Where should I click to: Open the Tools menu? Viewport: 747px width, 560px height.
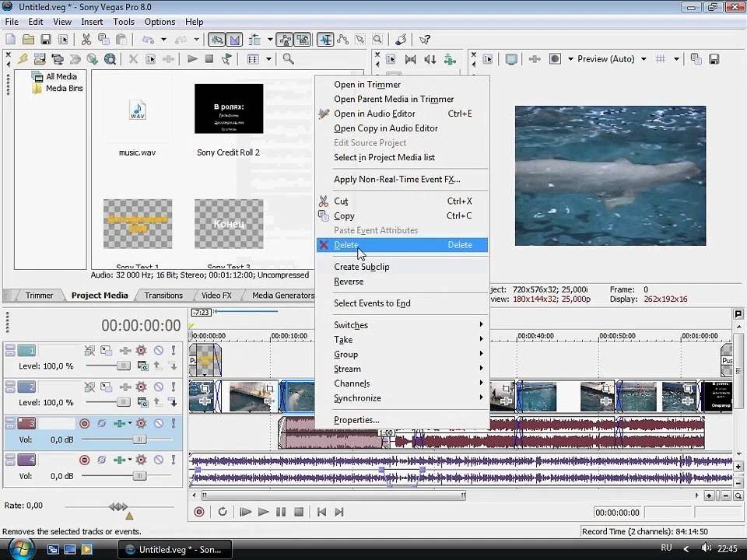[x=124, y=22]
